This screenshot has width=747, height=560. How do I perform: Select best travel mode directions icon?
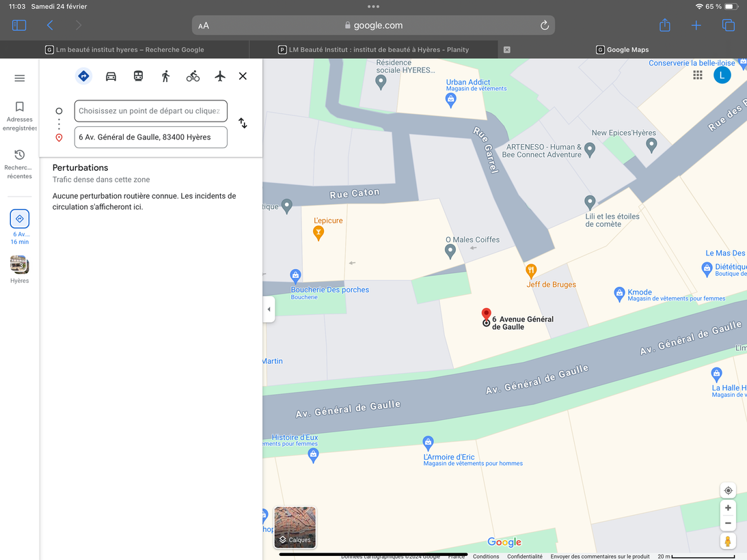tap(83, 76)
